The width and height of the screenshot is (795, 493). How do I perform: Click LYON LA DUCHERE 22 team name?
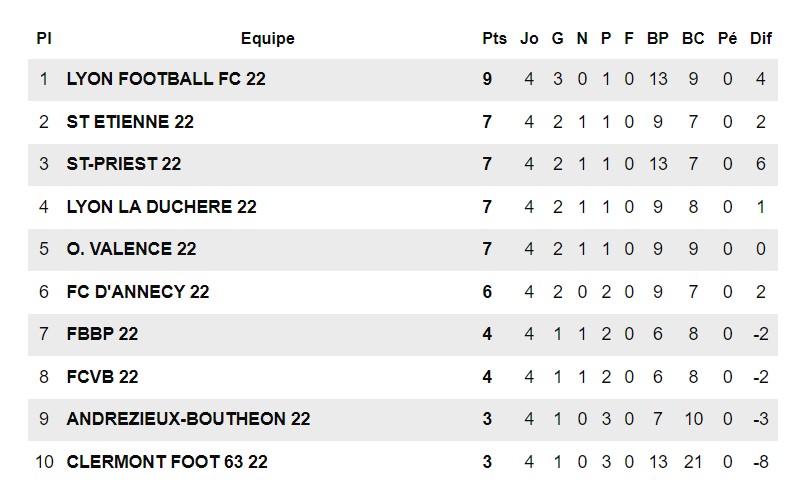161,207
